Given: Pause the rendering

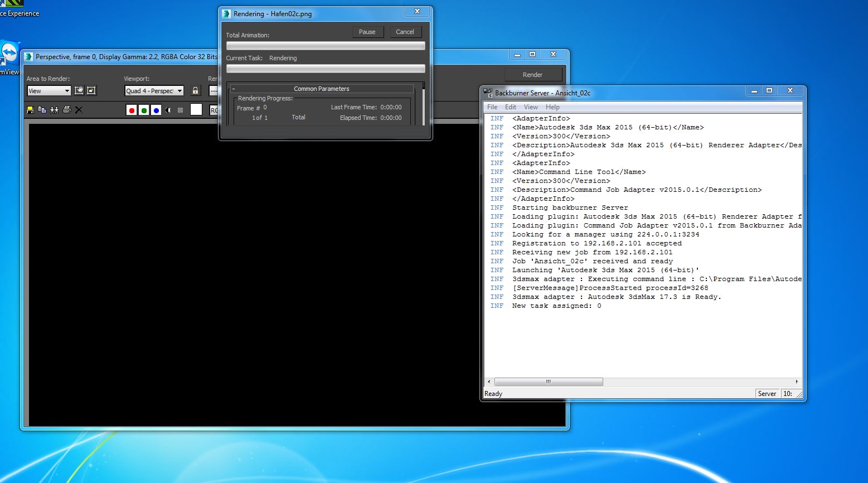Looking at the screenshot, I should [x=367, y=32].
